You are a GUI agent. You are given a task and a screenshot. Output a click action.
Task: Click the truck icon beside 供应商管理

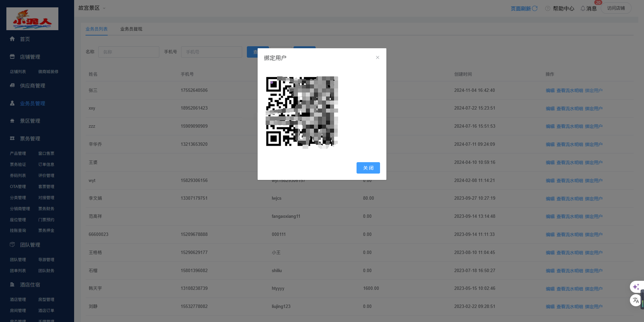click(12, 85)
